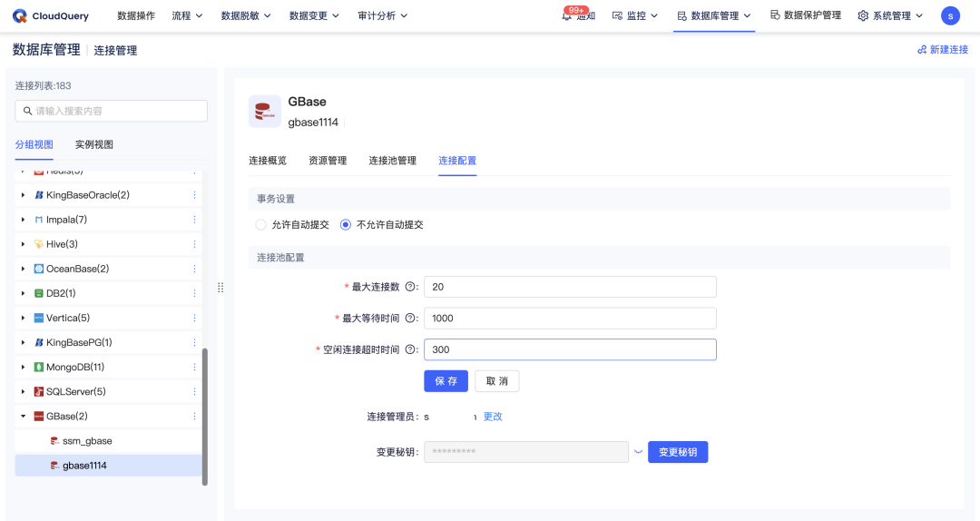Viewport: 980px width, 521px height.
Task: Click the 更改 link
Action: pyautogui.click(x=493, y=417)
